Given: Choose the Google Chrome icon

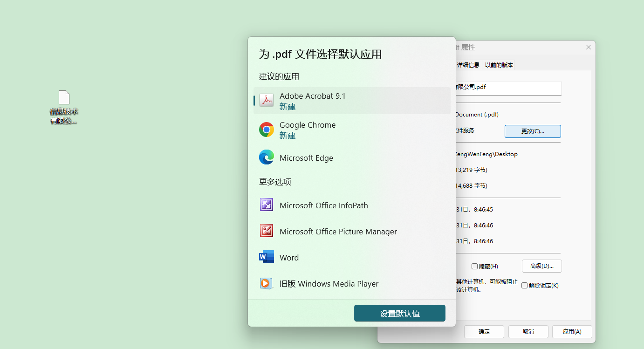Looking at the screenshot, I should (x=267, y=130).
